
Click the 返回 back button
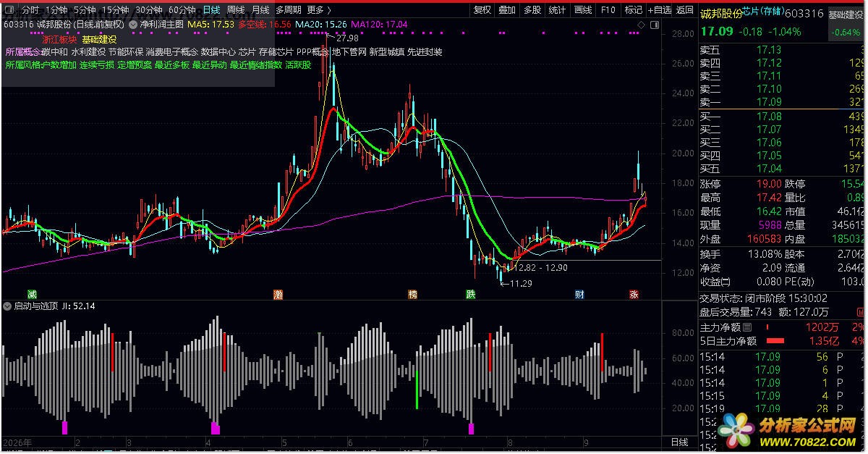(x=684, y=10)
